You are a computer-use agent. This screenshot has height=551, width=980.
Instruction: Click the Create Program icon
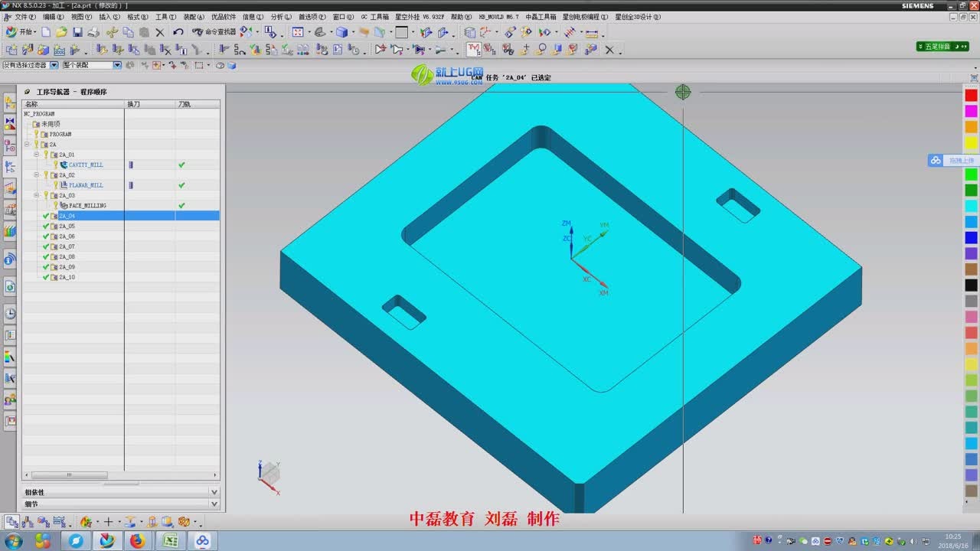[11, 49]
